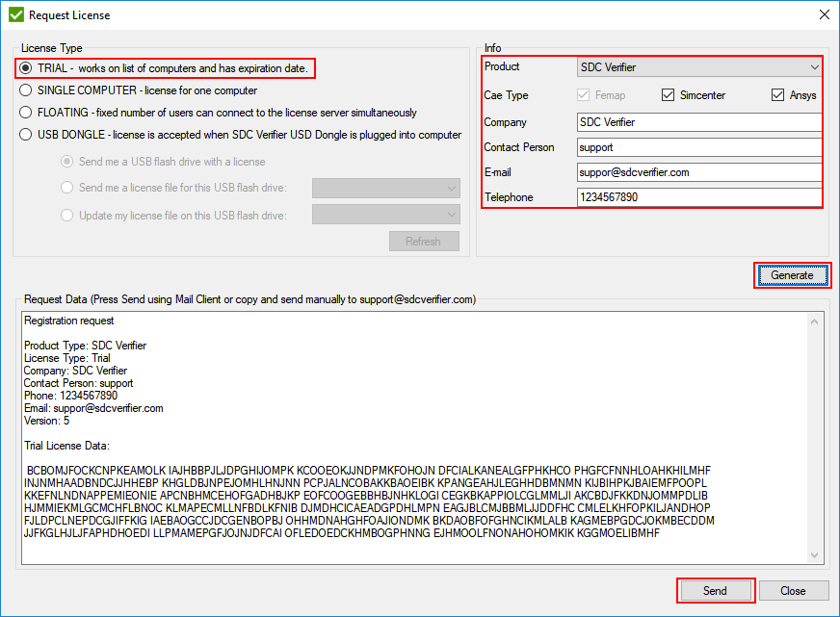Click the 'Trial License Data:' line
The width and height of the screenshot is (840, 617).
pos(67,446)
